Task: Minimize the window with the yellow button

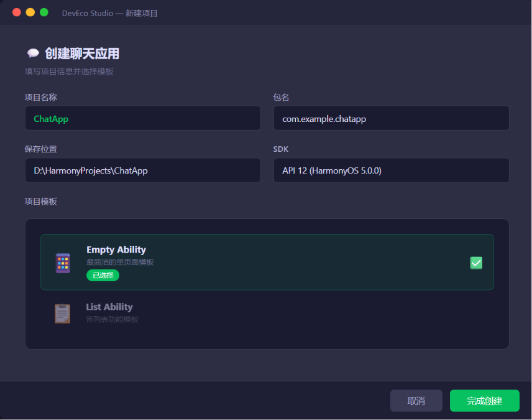Action: [30, 12]
